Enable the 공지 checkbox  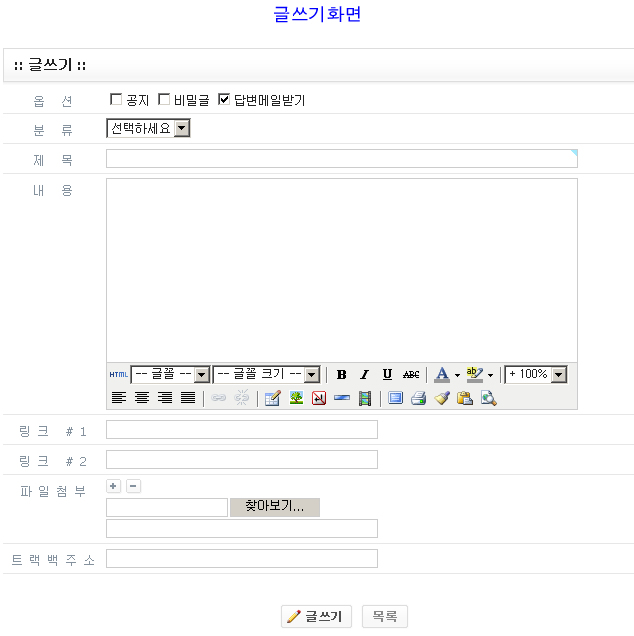coord(116,99)
